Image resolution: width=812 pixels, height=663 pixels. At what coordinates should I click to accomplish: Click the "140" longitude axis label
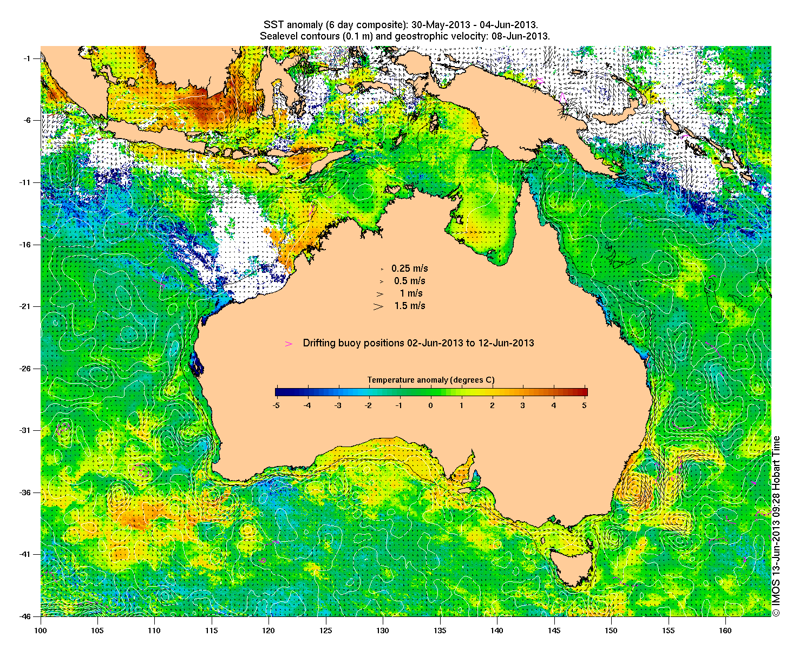tap(497, 631)
